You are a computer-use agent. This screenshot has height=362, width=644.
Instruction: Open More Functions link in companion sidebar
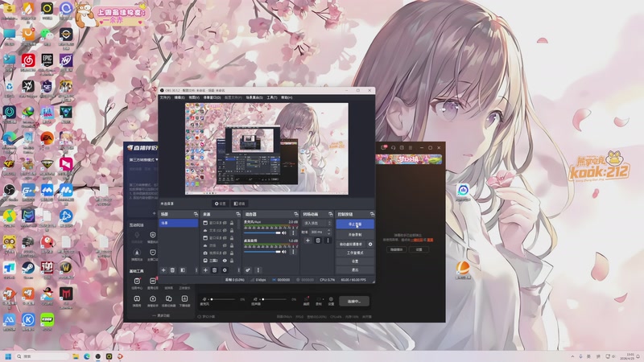tap(162, 315)
